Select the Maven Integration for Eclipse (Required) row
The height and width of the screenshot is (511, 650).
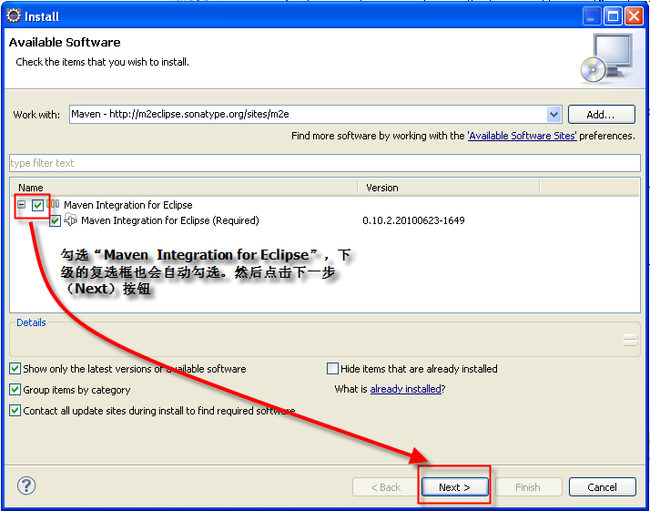pos(325,220)
